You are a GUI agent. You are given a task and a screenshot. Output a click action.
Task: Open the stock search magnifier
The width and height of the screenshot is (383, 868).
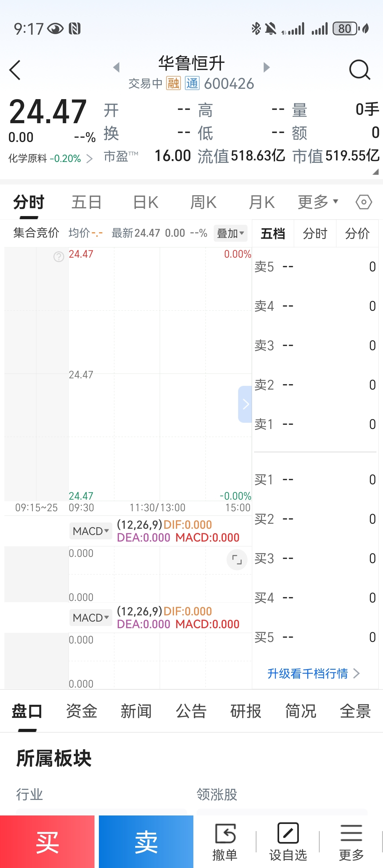[360, 70]
